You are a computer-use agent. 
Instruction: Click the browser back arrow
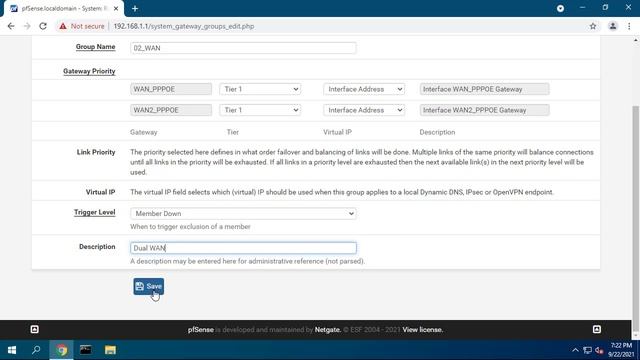coord(11,26)
